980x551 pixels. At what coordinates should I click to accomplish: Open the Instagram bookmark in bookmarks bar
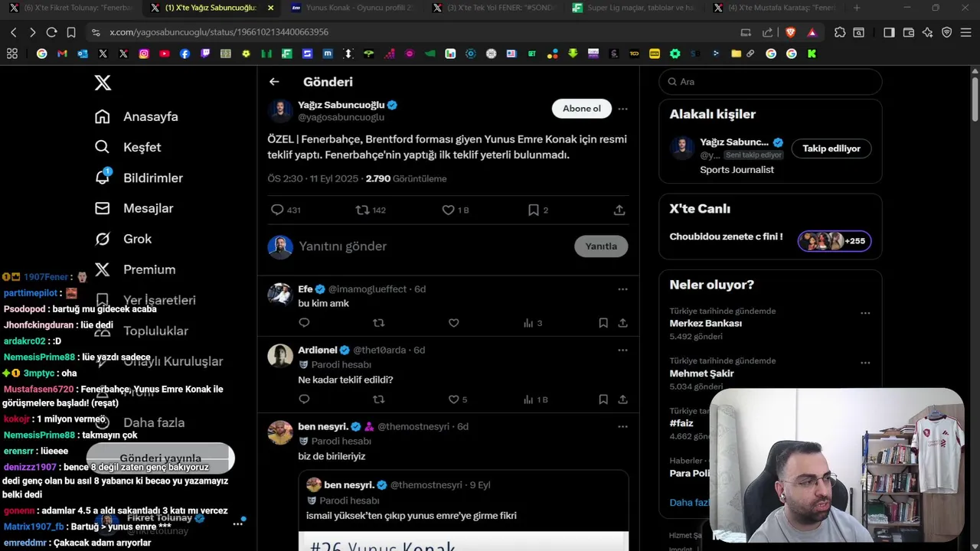coord(144,54)
